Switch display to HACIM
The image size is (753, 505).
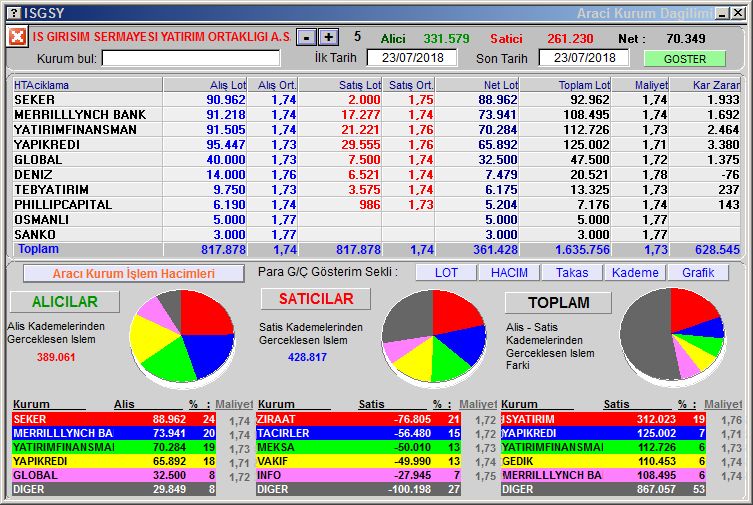pyautogui.click(x=509, y=273)
